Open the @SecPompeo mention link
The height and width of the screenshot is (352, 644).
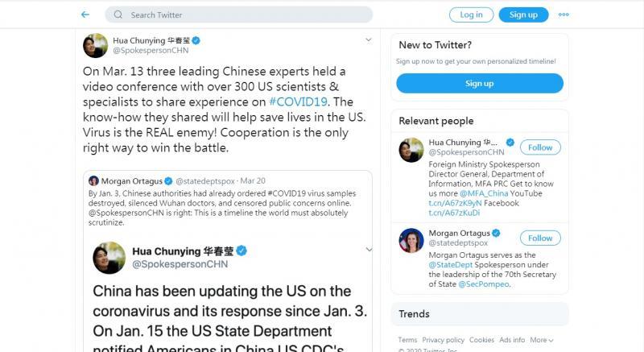[484, 284]
